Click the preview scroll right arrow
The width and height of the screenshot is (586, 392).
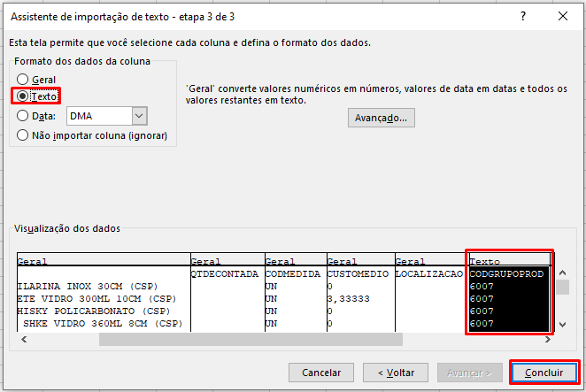[548, 339]
